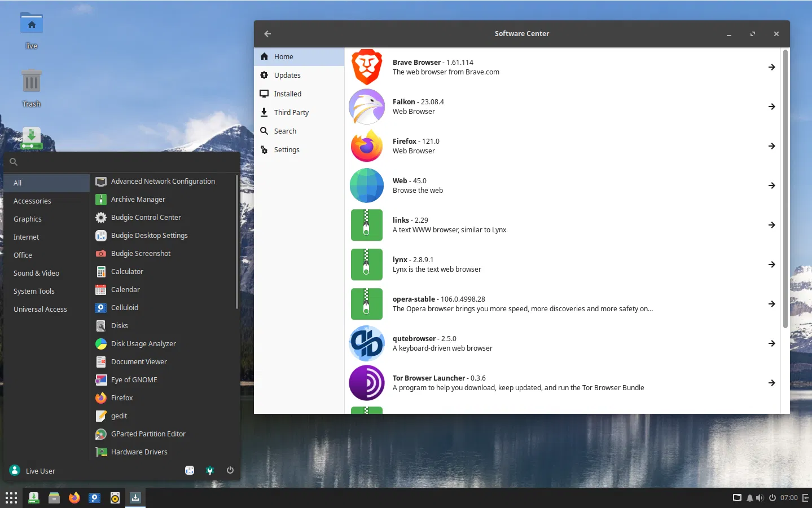Open the Rhythmbox speaker icon on the panel

pos(115,498)
